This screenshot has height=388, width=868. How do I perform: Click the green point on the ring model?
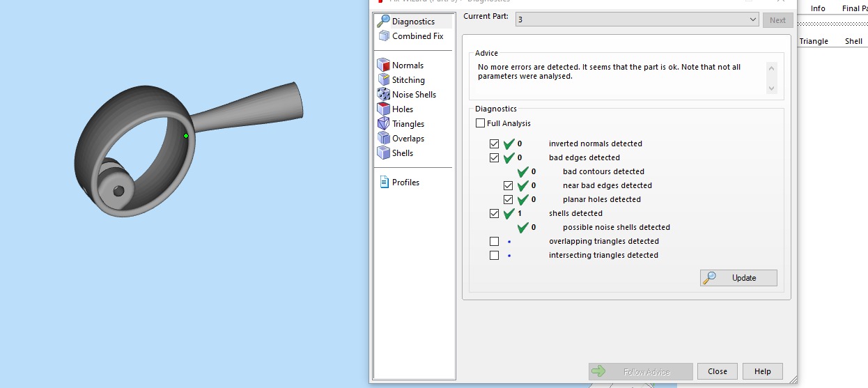pyautogui.click(x=186, y=136)
